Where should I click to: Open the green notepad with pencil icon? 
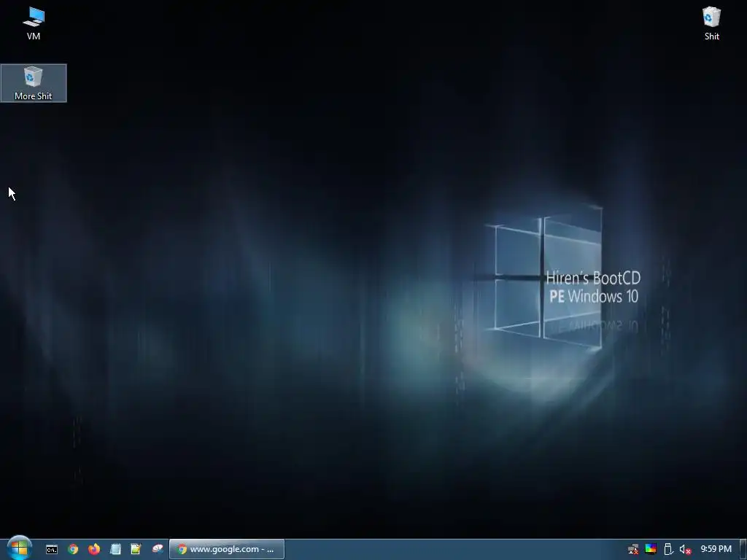click(136, 550)
